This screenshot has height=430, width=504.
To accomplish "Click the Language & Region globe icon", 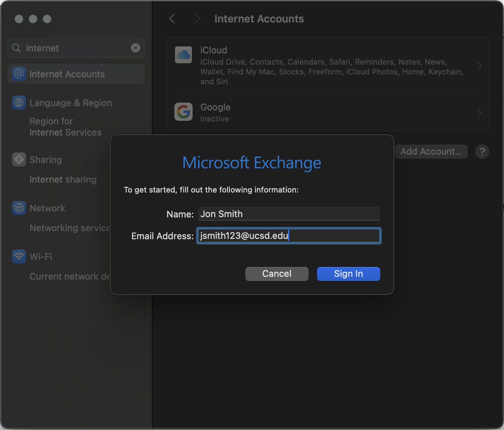I will 19,103.
